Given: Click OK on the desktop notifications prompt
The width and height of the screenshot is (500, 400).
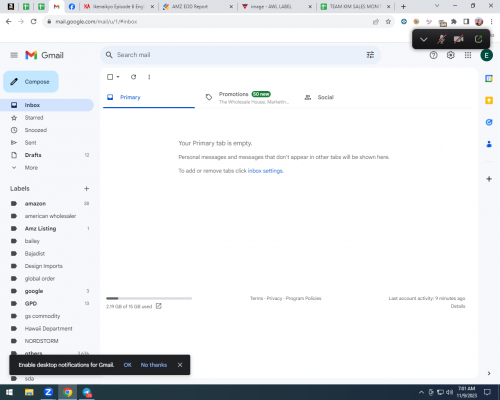Looking at the screenshot, I should pos(127,365).
